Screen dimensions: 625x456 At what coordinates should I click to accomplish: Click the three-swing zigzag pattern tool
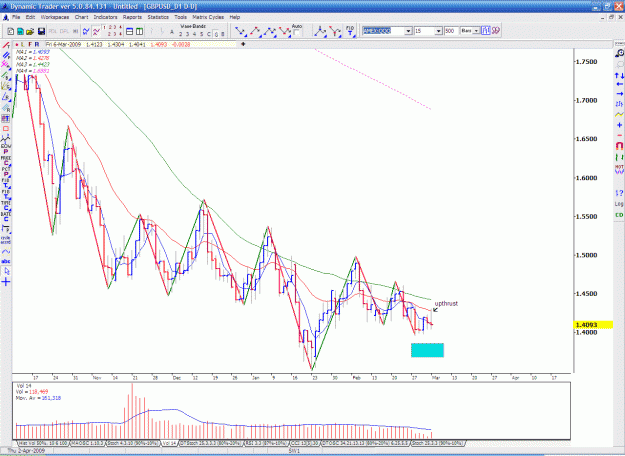click(x=270, y=31)
